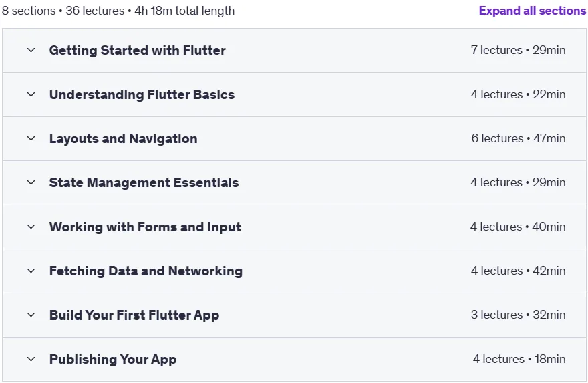Click Build Your First Flutter App title
Viewport: 588px width, 383px height.
pos(134,315)
